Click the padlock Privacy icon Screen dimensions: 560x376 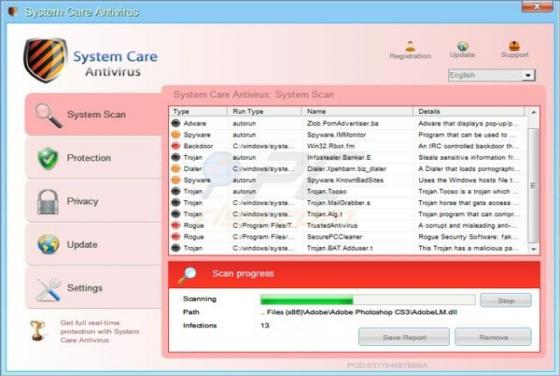click(48, 202)
